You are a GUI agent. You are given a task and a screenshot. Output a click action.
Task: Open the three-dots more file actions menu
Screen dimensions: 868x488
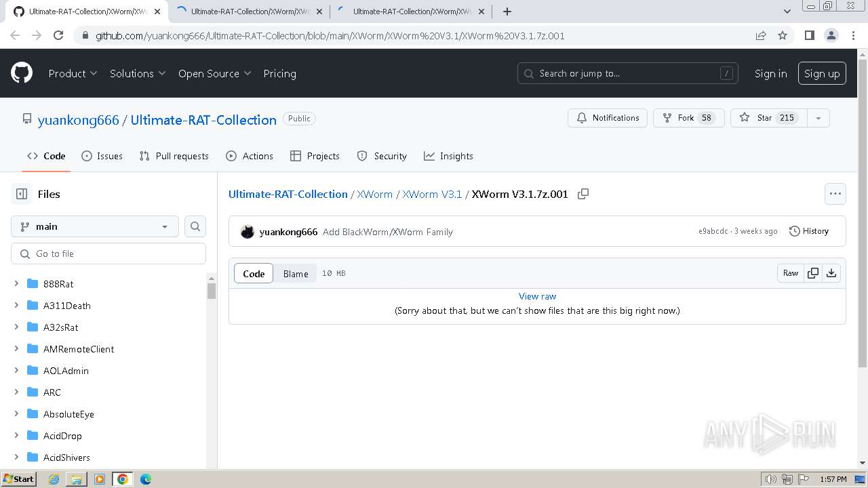click(835, 194)
